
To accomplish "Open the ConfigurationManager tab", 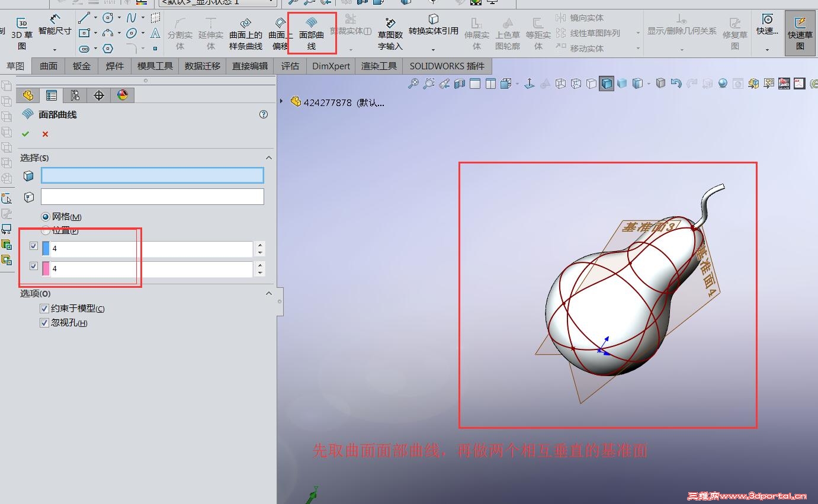I will 75,95.
